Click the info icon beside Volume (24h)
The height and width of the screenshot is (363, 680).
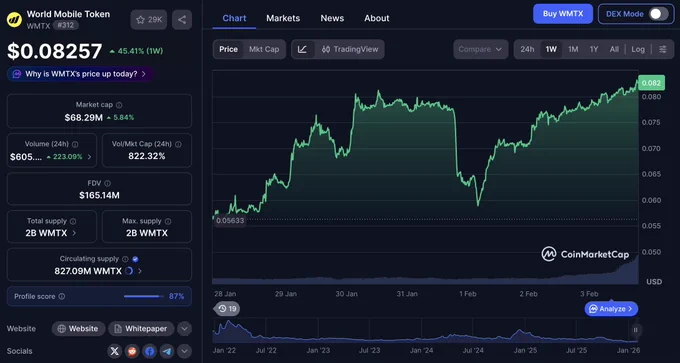tap(75, 144)
